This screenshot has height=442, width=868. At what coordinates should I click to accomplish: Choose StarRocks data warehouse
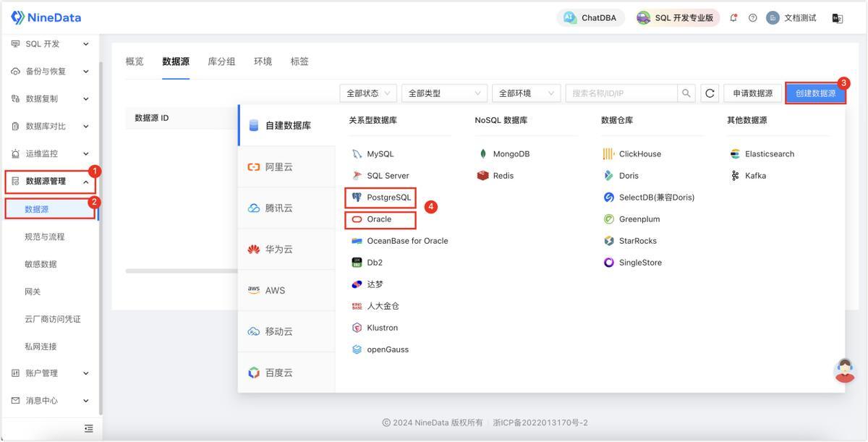pyautogui.click(x=630, y=241)
